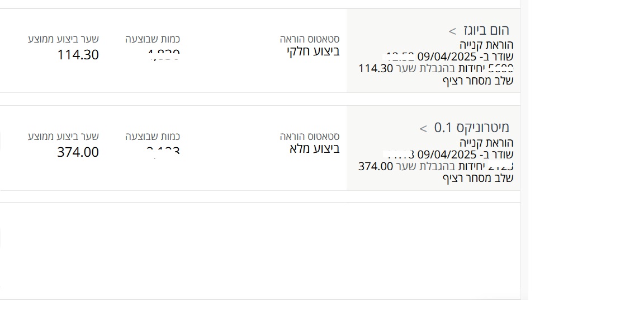The width and height of the screenshot is (644, 323).
Task: Open the הום ביוגז stock link
Action: tap(486, 30)
